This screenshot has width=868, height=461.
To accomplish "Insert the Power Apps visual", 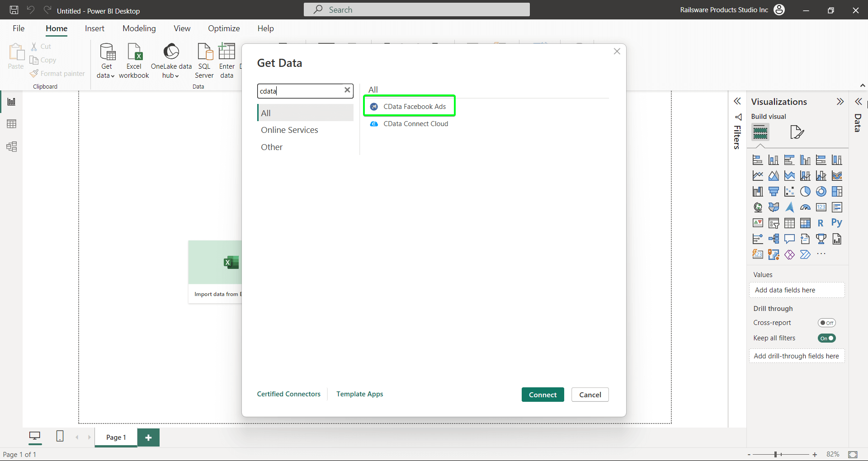I will 789,255.
